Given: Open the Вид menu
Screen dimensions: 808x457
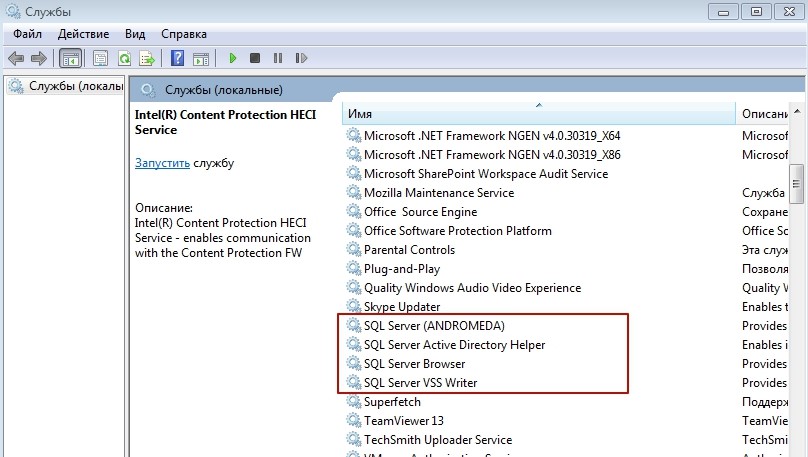Looking at the screenshot, I should pos(135,34).
